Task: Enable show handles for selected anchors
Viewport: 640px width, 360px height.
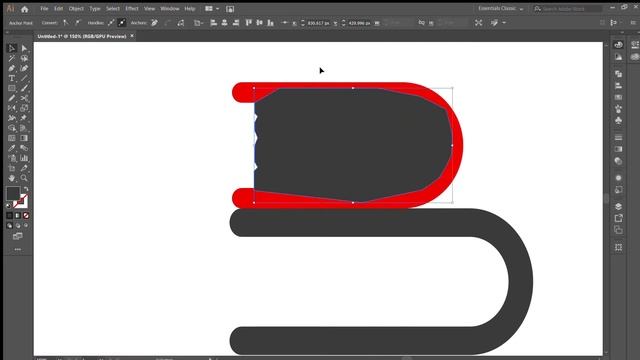Action: (111, 23)
